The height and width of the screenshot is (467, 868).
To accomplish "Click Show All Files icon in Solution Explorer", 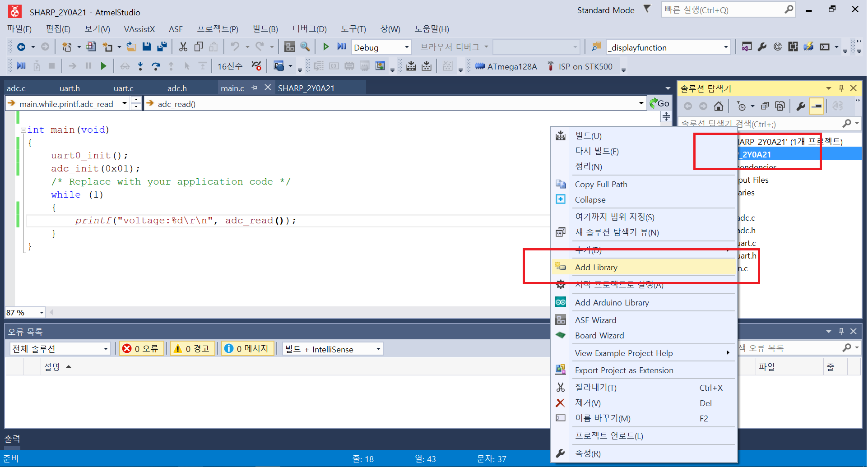I will pyautogui.click(x=780, y=106).
